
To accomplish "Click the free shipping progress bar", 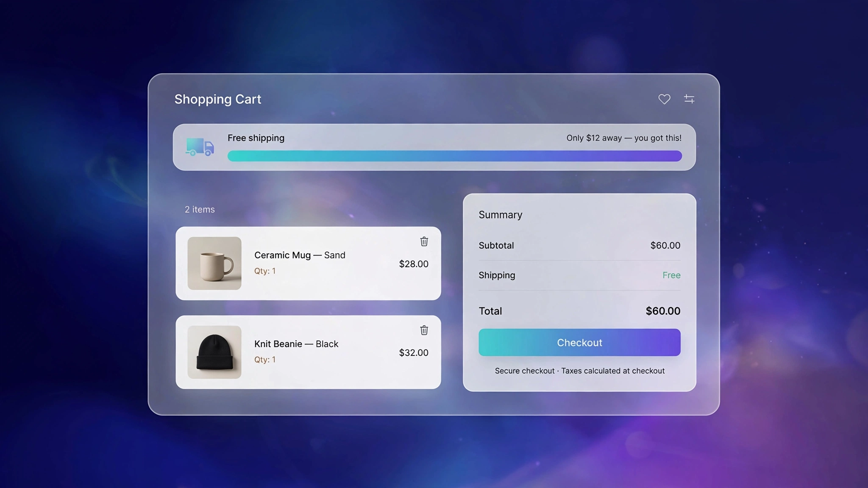I will point(455,156).
